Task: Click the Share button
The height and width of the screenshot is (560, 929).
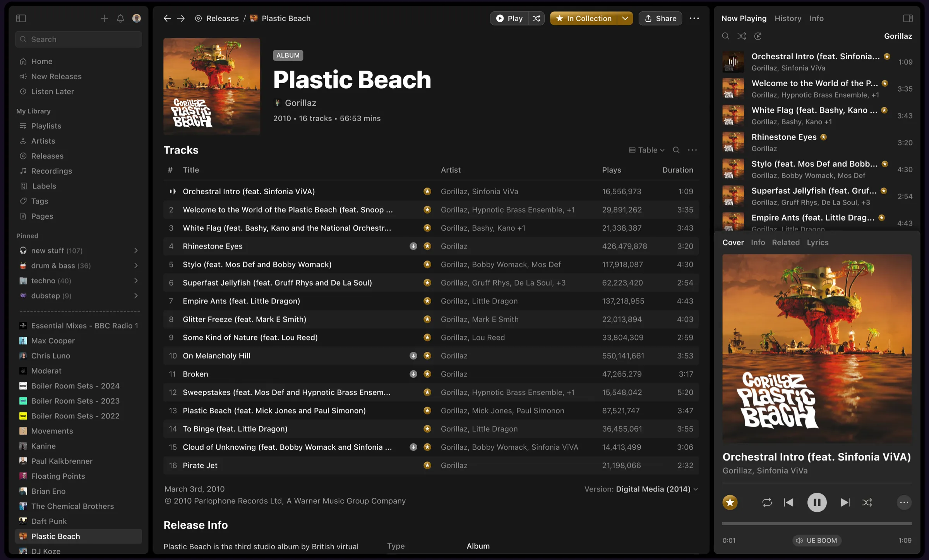Action: tap(660, 18)
